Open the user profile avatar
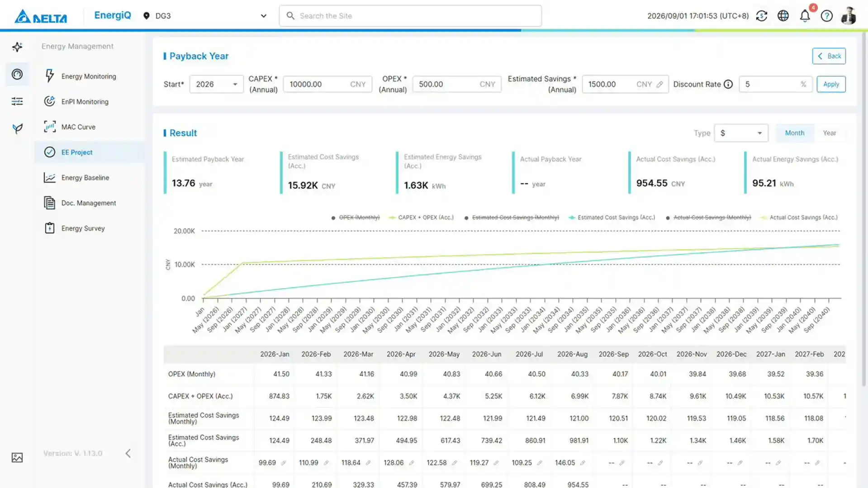 pyautogui.click(x=849, y=16)
